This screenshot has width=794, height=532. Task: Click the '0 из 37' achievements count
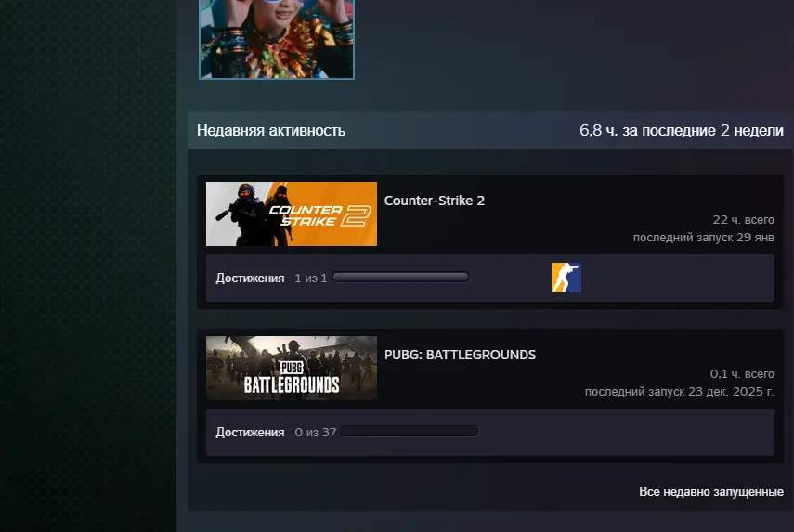coord(316,433)
